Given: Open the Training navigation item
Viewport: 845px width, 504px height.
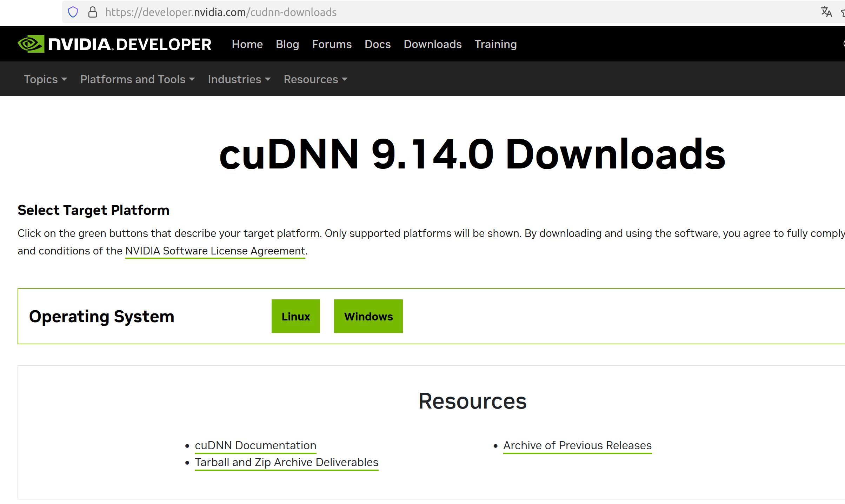Looking at the screenshot, I should 495,44.
